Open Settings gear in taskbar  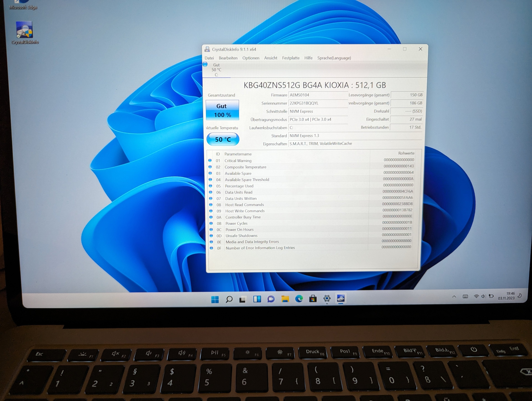(327, 299)
